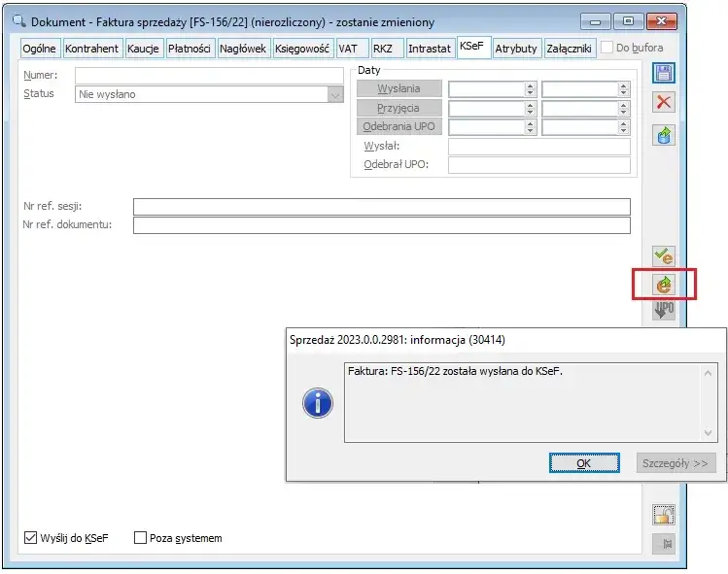The image size is (728, 574).
Task: Open the Załączniki tab
Action: (x=569, y=49)
